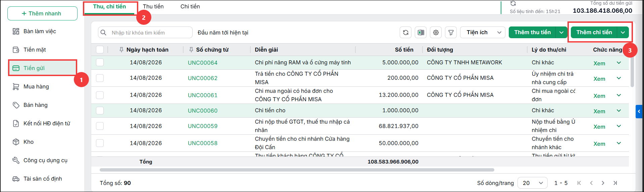This screenshot has height=192, width=644.
Task: Expand Thêm chi tiền arrow options
Action: coord(623,33)
